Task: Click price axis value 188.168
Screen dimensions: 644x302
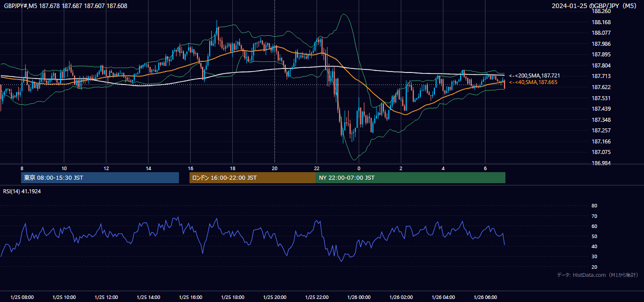Action: (601, 22)
